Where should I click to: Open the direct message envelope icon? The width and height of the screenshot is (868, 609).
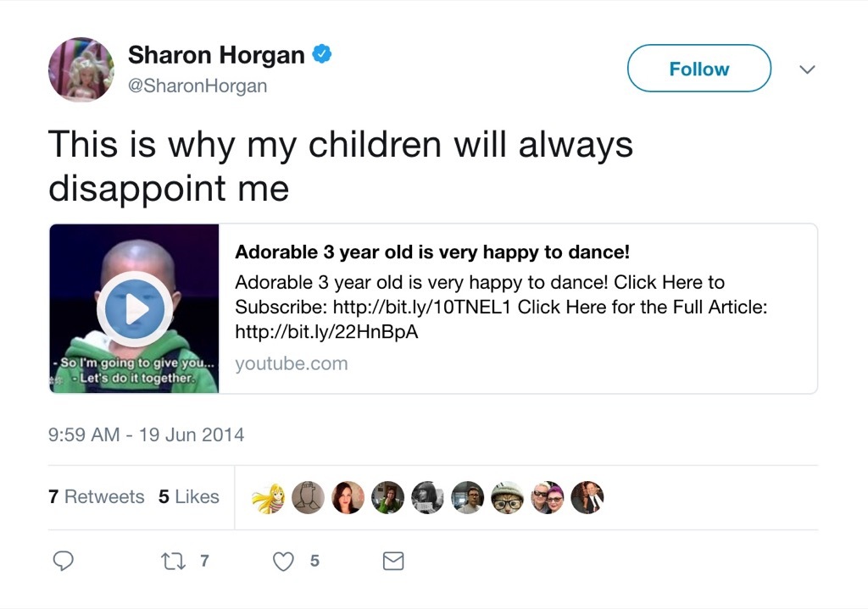392,561
